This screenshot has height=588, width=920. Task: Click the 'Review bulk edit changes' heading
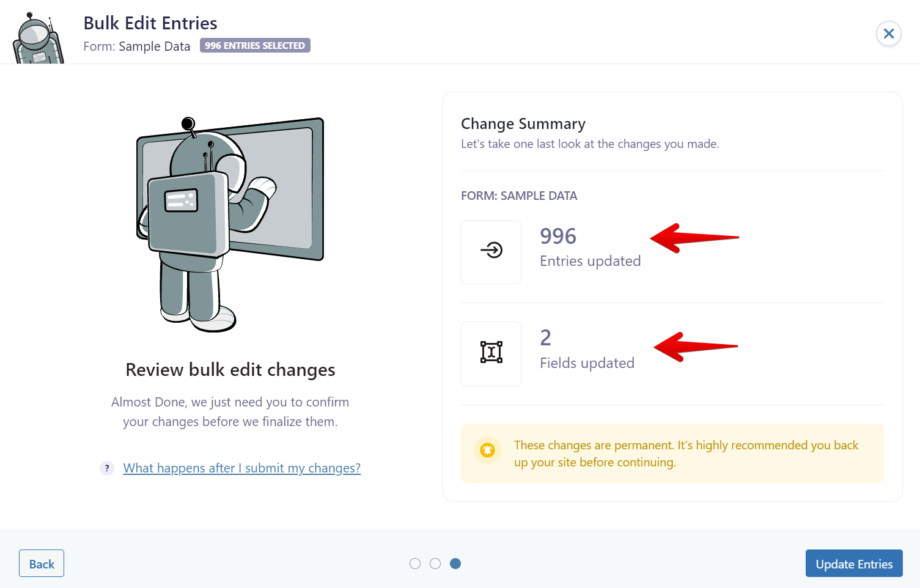coord(230,370)
